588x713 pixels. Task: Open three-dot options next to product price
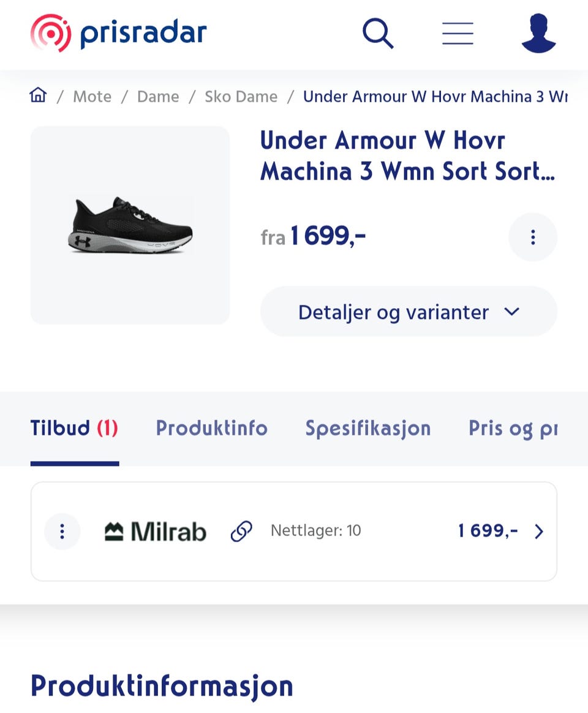tap(533, 237)
